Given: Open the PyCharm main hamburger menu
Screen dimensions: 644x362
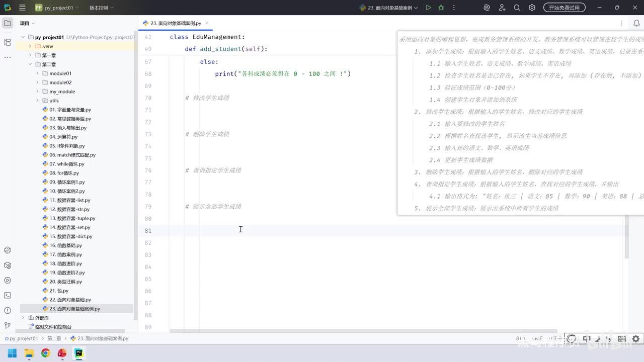Looking at the screenshot, I should click(x=22, y=8).
